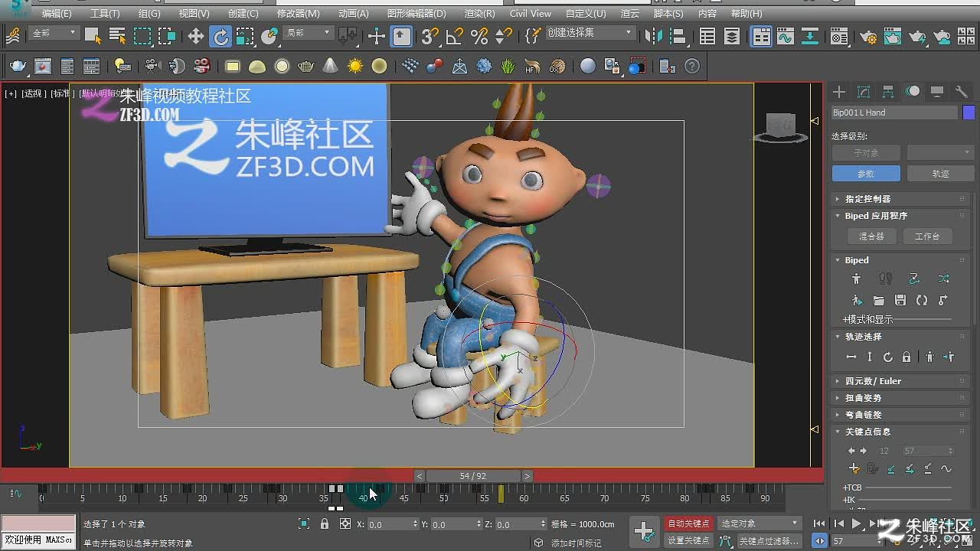Activate the Select and Move tool
This screenshot has height=551, width=980.
point(196,36)
